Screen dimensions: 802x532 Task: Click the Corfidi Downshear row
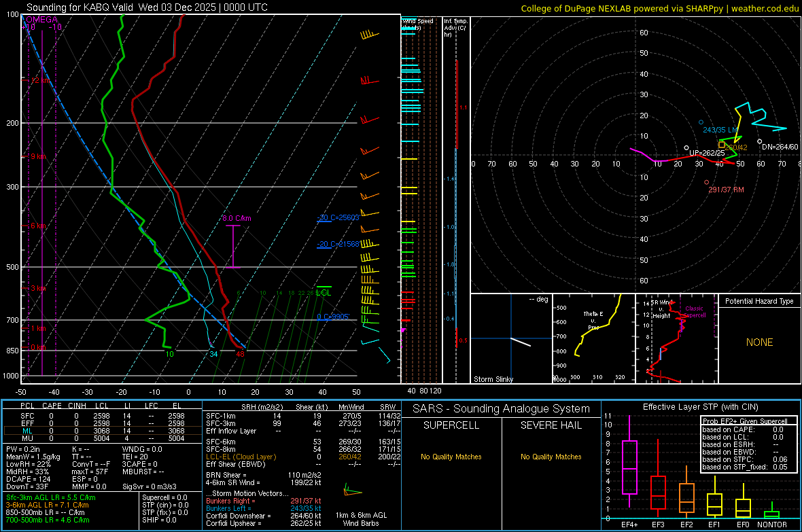264,516
